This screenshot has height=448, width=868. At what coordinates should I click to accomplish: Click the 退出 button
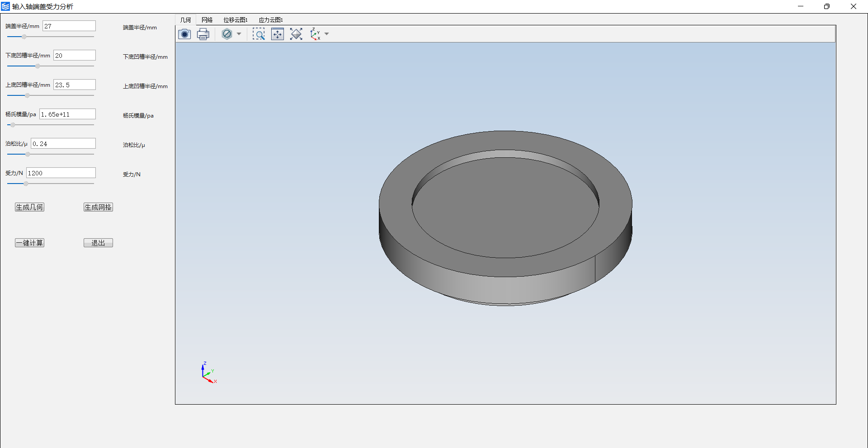click(x=98, y=243)
